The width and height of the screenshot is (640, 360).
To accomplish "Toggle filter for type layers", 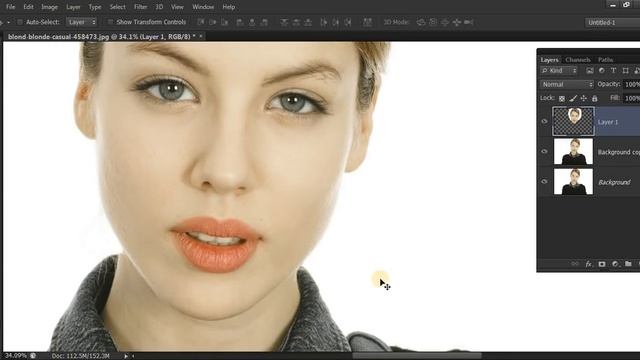I will pos(613,71).
